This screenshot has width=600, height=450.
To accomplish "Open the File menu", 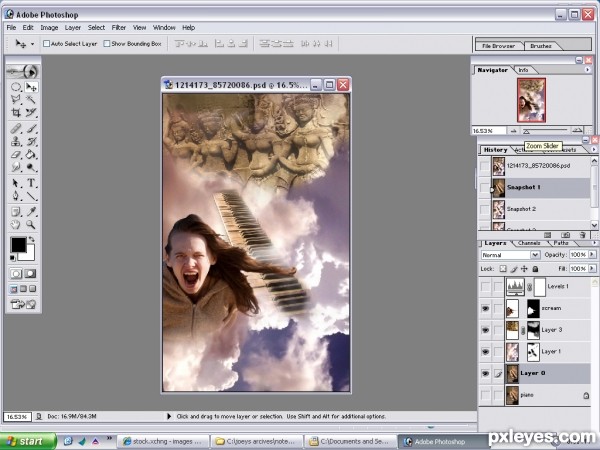I will tap(11, 28).
